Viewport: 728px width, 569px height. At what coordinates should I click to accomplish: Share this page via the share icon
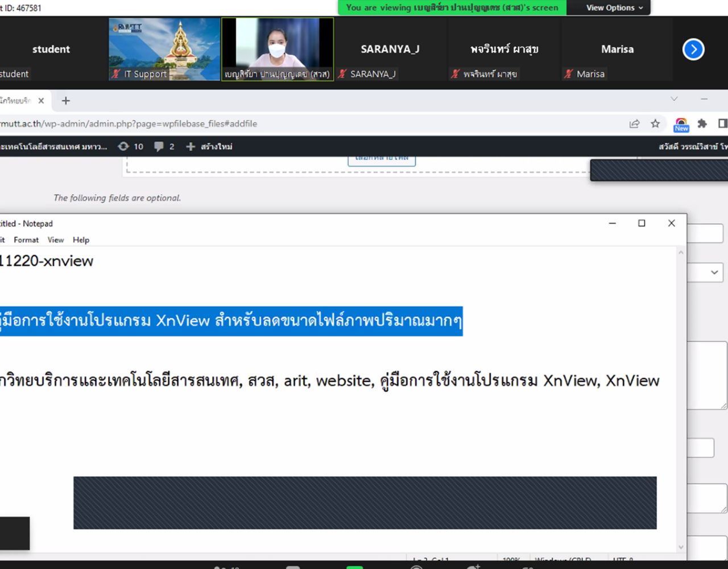pyautogui.click(x=634, y=123)
